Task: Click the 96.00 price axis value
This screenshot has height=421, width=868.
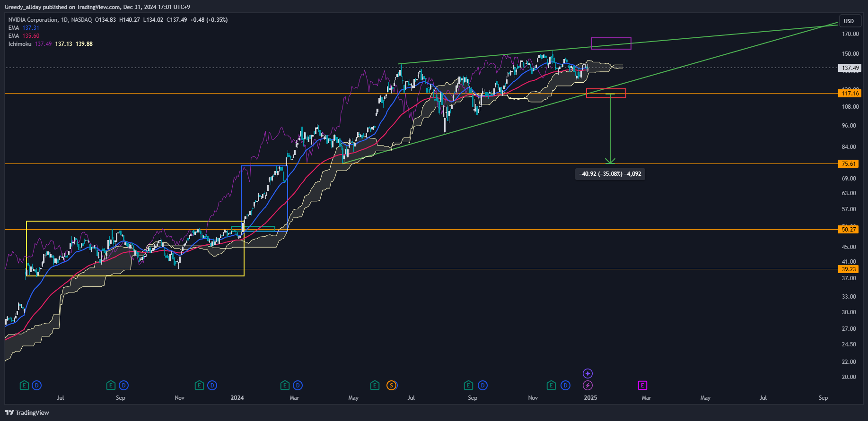Action: pyautogui.click(x=849, y=126)
